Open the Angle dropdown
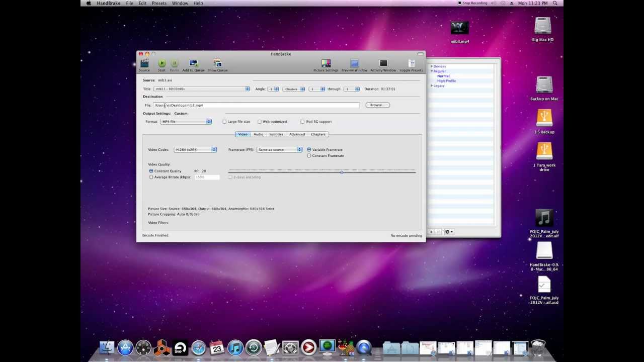This screenshot has width=644, height=362. click(273, 89)
